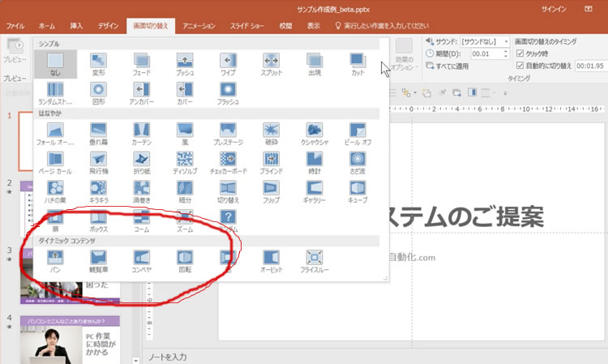Select slide 4 thumbnail

tap(70, 340)
